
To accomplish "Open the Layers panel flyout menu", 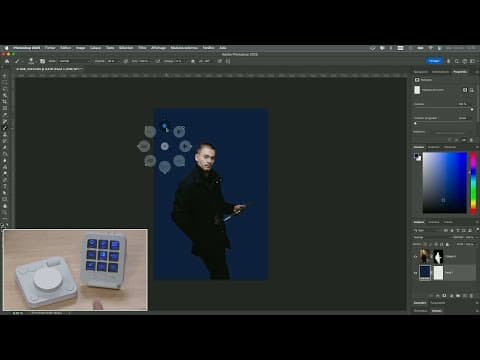I will click(x=477, y=222).
